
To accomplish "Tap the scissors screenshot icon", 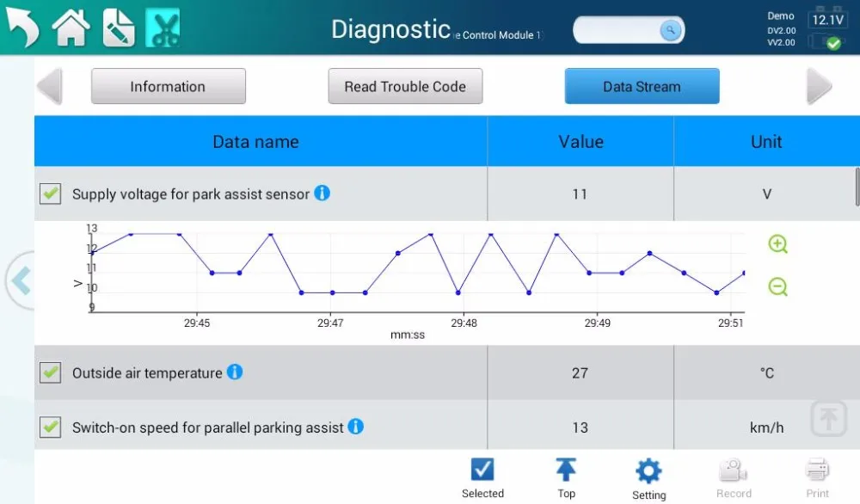I will 163,28.
